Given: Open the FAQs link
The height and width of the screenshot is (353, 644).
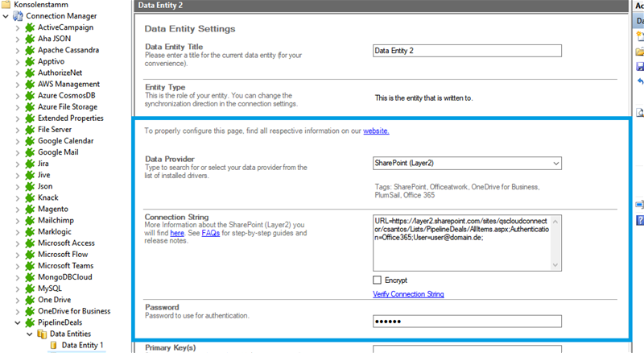Looking at the screenshot, I should 211,233.
